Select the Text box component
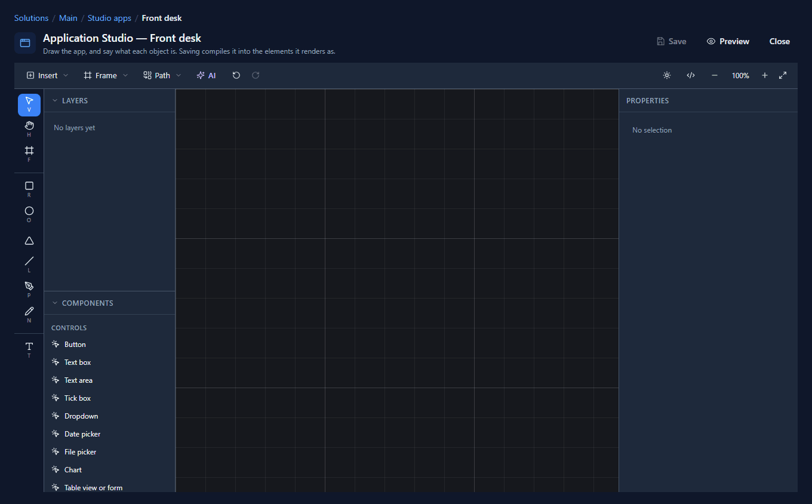812x504 pixels. click(110, 362)
